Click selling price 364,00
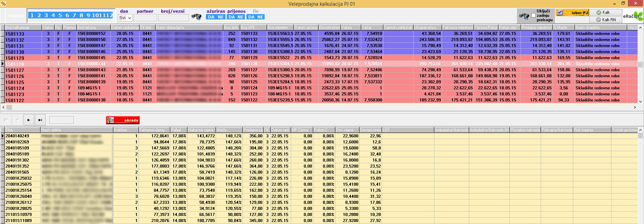 [256, 166]
